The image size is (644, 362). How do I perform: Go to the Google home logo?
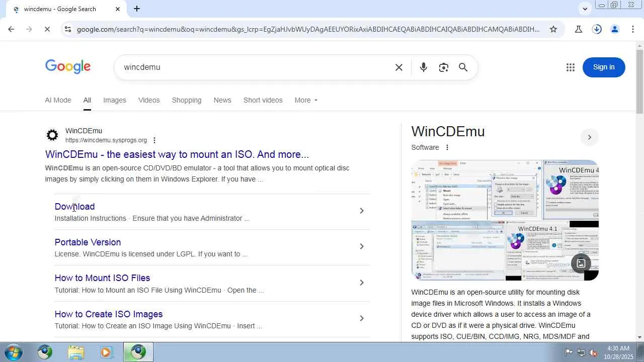point(68,67)
